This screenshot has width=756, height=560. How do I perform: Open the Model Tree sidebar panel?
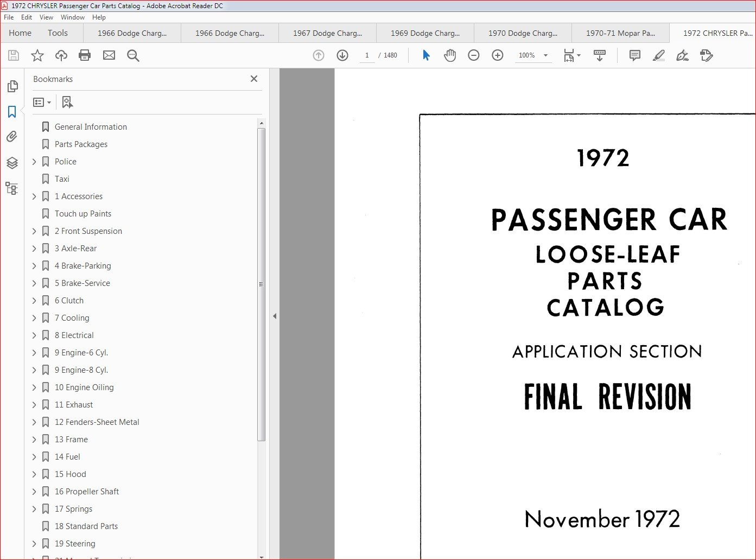tap(12, 188)
